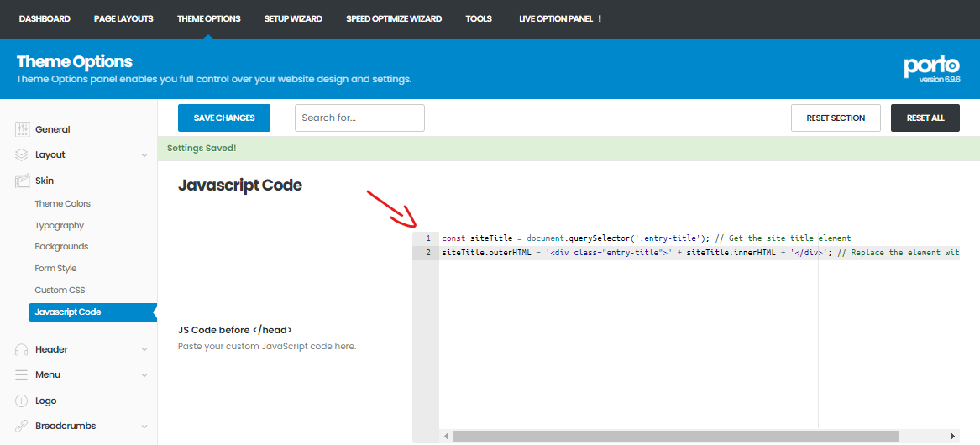Click the horizontal scrollbar thumb in code editor

pyautogui.click(x=676, y=437)
